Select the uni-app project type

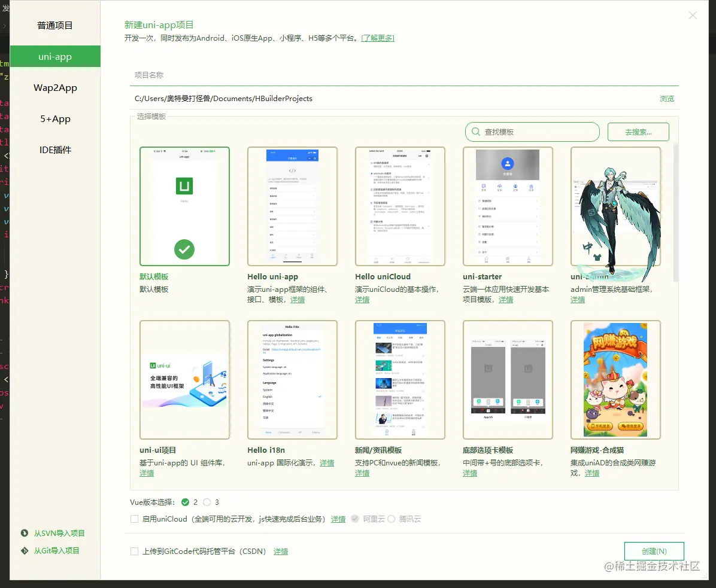click(55, 57)
